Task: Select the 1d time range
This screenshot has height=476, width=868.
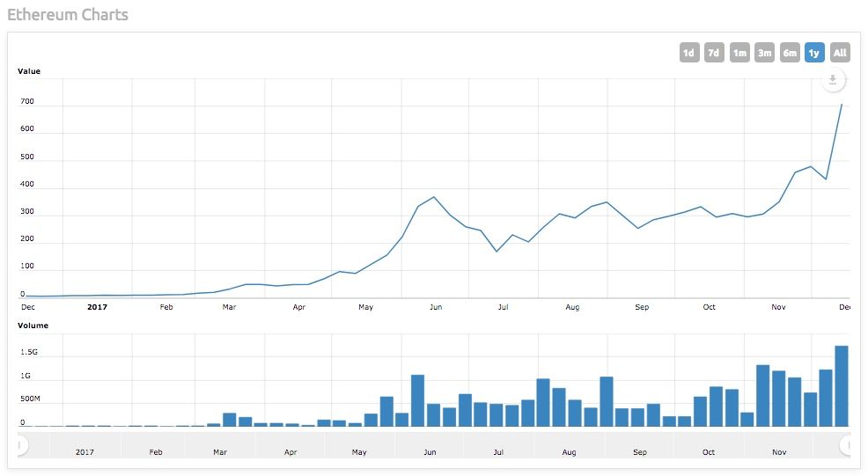Action: click(689, 53)
